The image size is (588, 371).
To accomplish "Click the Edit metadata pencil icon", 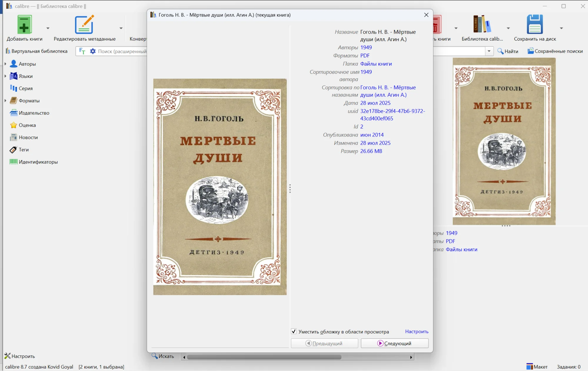I will [x=84, y=25].
